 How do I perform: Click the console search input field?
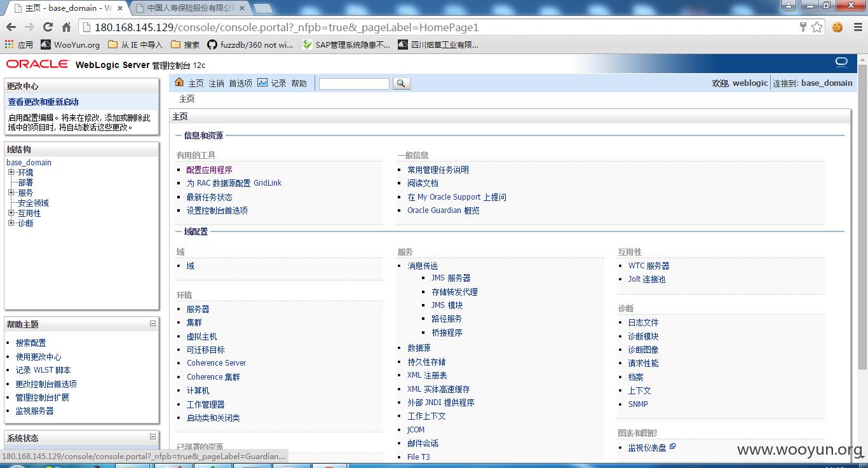(x=354, y=84)
